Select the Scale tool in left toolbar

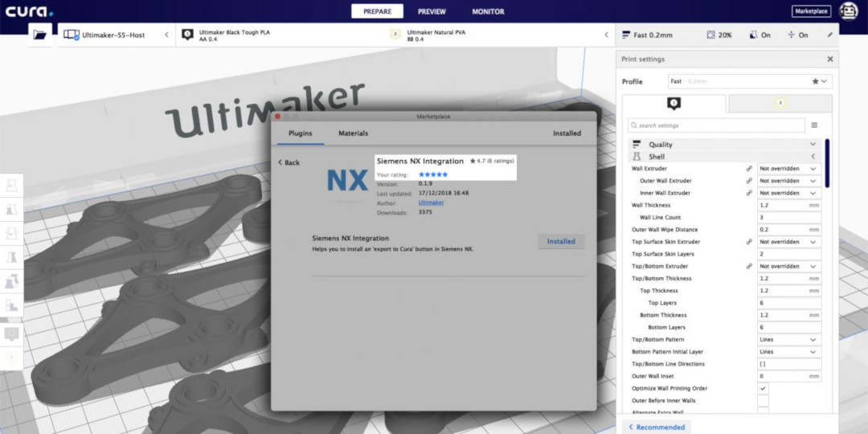pos(11,209)
